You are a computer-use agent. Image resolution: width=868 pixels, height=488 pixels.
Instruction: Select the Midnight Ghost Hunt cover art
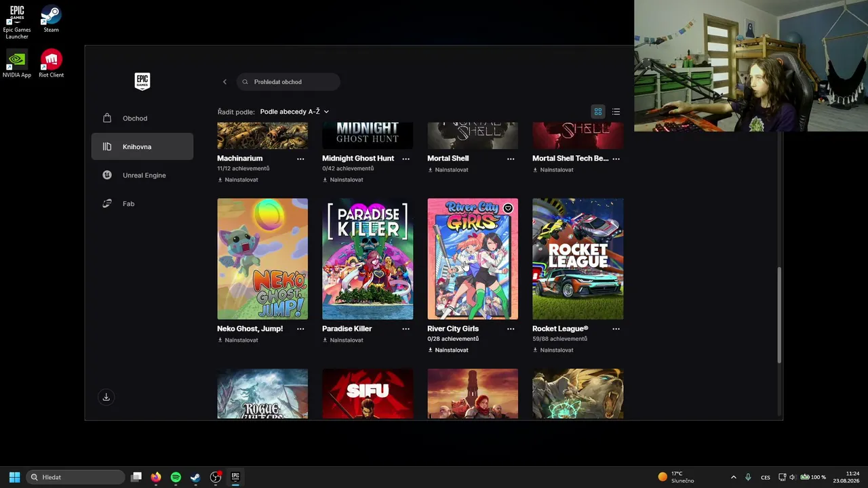click(368, 136)
